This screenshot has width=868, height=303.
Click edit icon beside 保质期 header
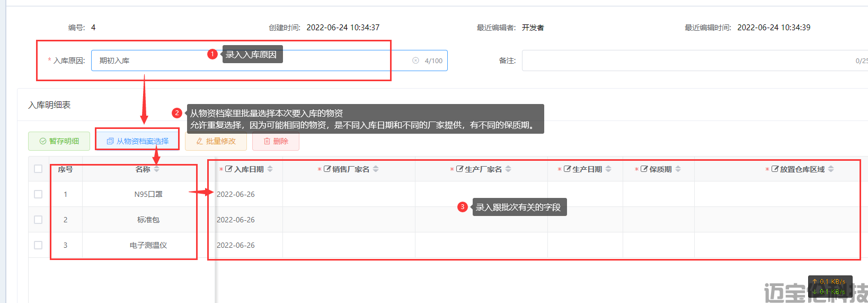pos(644,169)
